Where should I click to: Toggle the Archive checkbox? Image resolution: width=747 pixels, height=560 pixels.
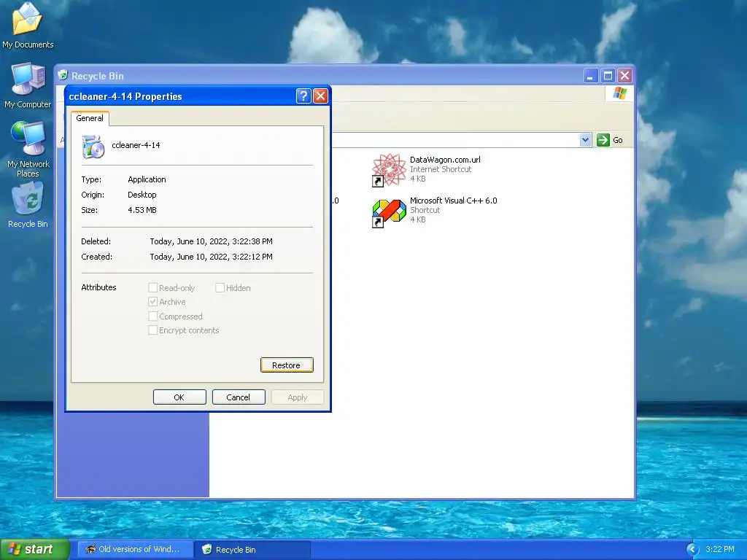[x=153, y=302]
